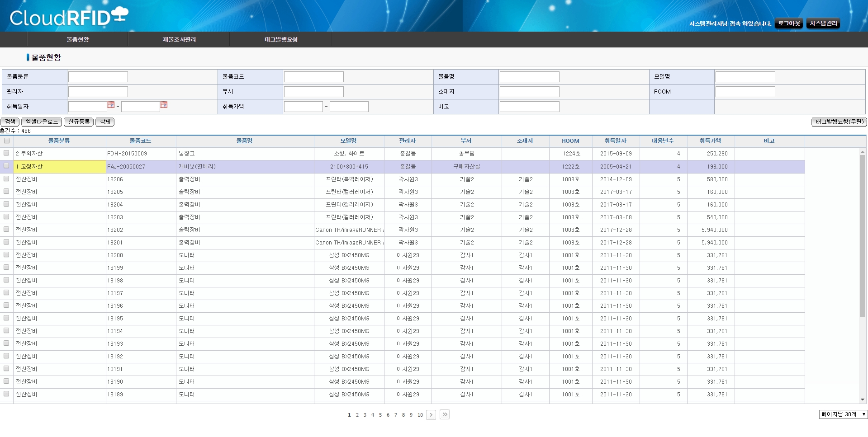Check the row FAJ-20050027 캐비닛
This screenshot has height=437, width=868.
pyautogui.click(x=6, y=166)
